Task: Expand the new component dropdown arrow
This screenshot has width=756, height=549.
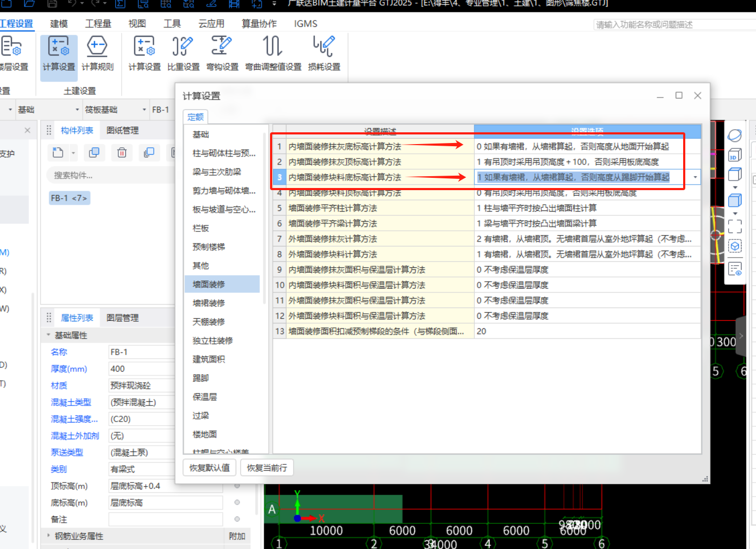Action: tap(73, 153)
